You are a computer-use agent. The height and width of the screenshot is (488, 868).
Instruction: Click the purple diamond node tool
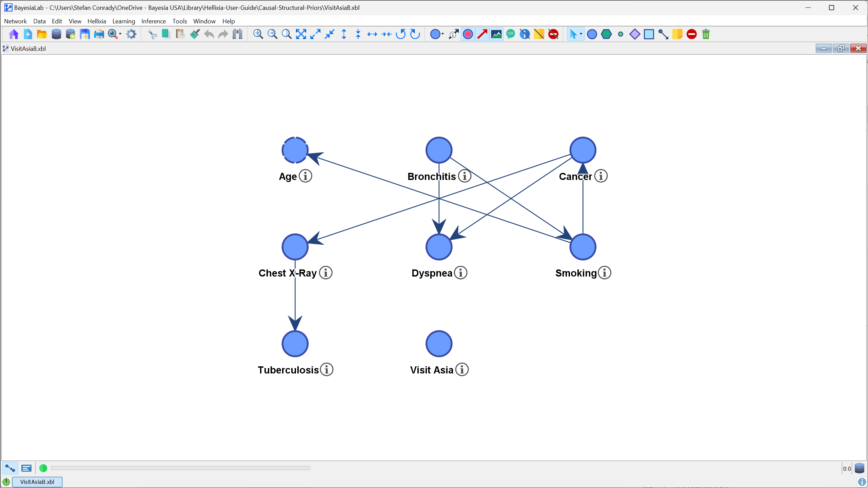(634, 34)
